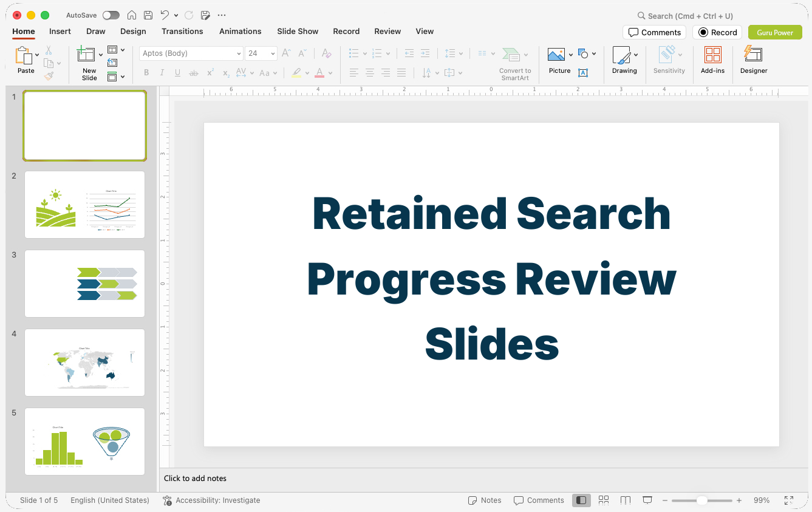Click the Cut scissors icon

[49, 50]
